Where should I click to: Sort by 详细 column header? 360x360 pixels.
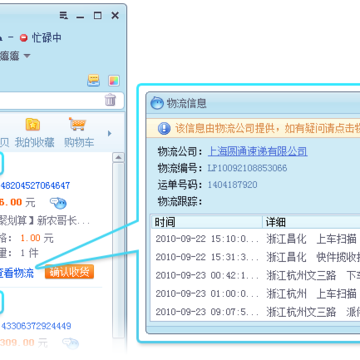click(x=312, y=222)
